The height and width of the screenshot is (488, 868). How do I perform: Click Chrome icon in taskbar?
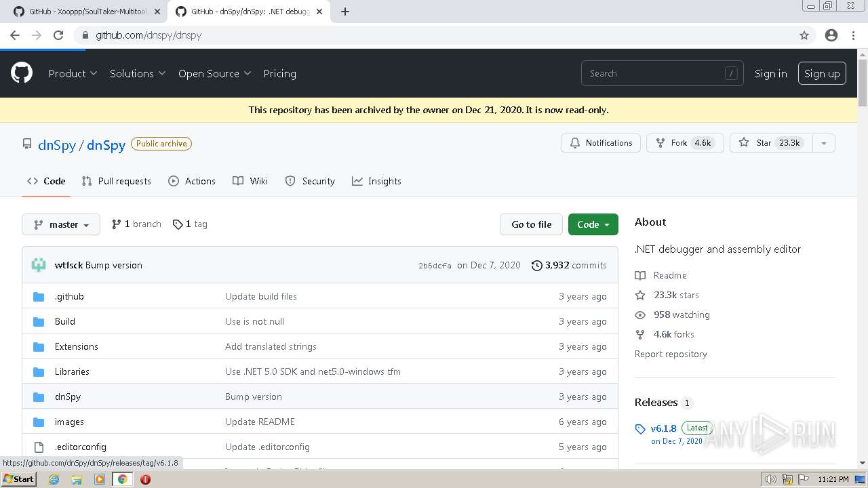123,479
